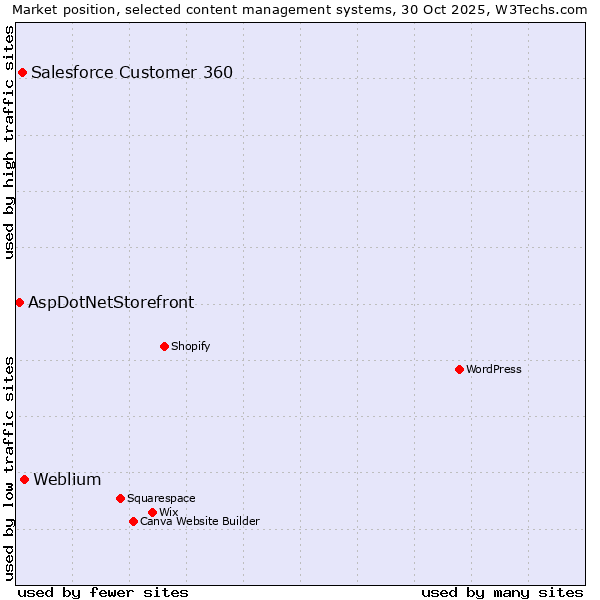Click the Canva Website Builder label
Image resolution: width=600 pixels, height=600 pixels.
(200, 521)
